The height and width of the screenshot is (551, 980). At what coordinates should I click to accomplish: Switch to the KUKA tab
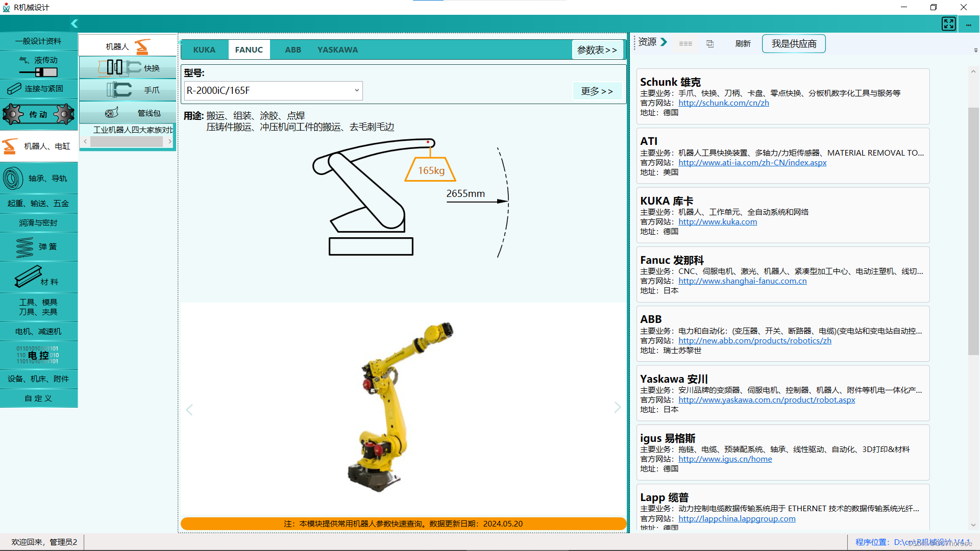tap(204, 50)
